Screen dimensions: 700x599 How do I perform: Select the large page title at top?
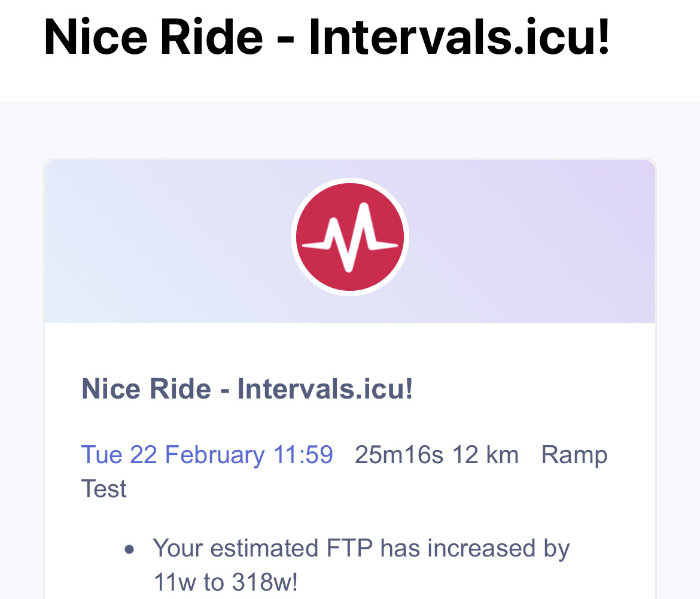click(x=327, y=37)
